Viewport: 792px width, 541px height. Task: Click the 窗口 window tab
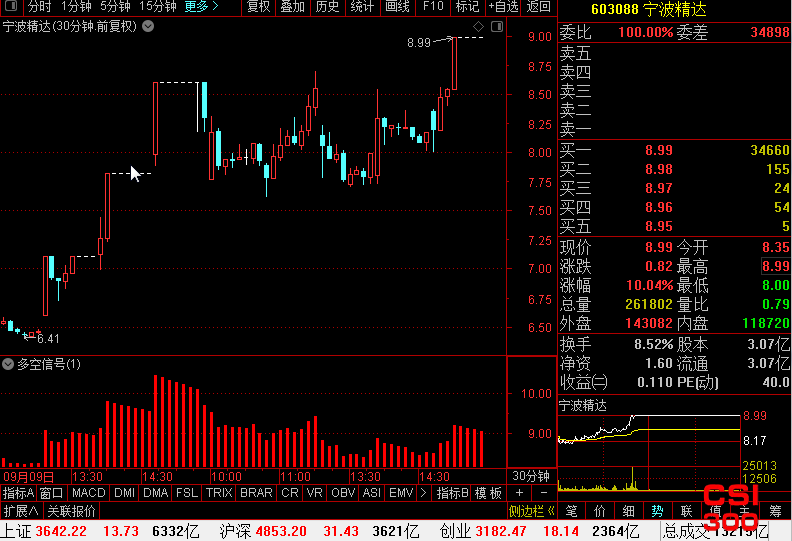click(51, 493)
